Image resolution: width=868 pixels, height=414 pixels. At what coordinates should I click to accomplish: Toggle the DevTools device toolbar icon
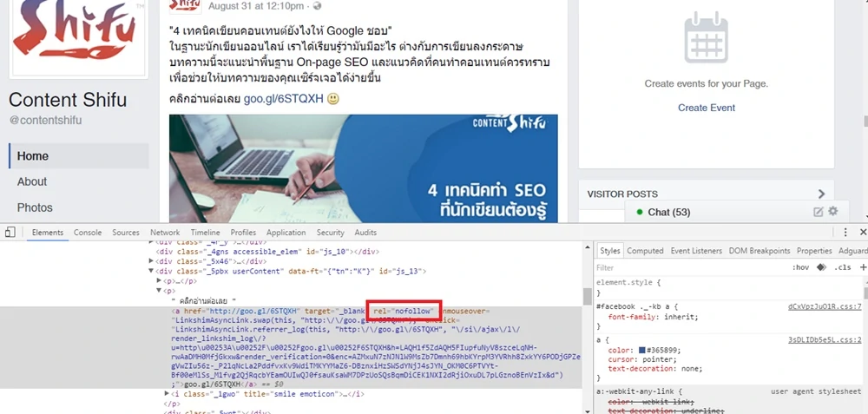[10, 233]
